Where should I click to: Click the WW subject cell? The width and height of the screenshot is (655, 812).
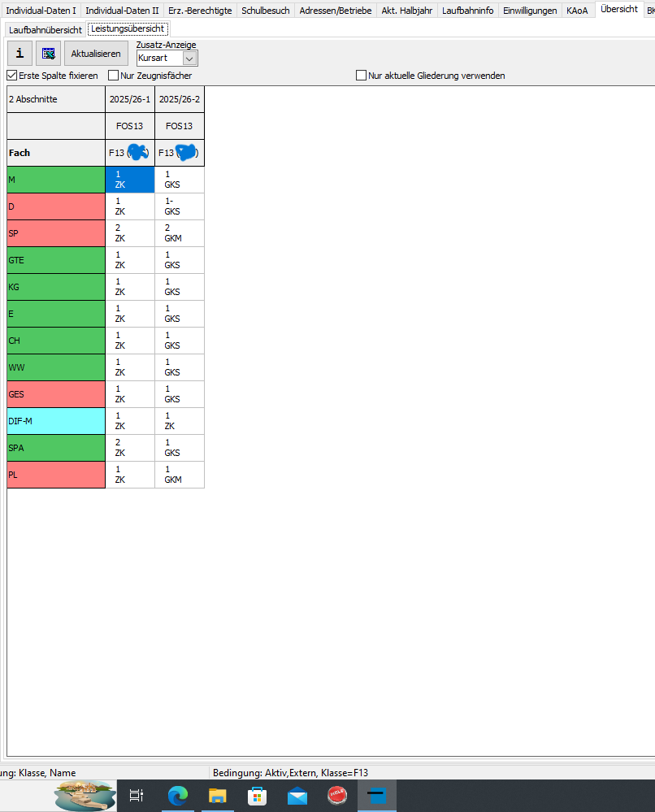click(56, 367)
